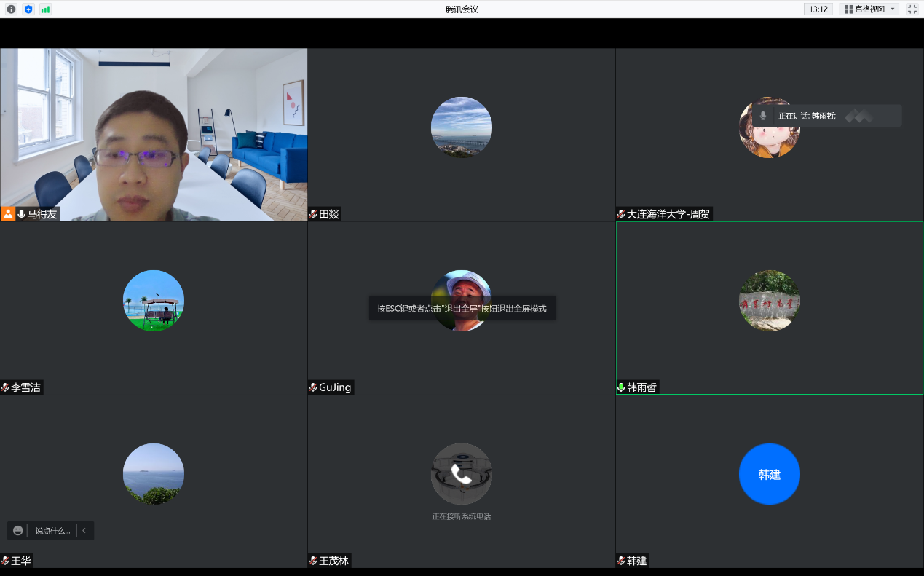Click the green mic icon beside 韩雨哲
The height and width of the screenshot is (576, 924).
[621, 387]
